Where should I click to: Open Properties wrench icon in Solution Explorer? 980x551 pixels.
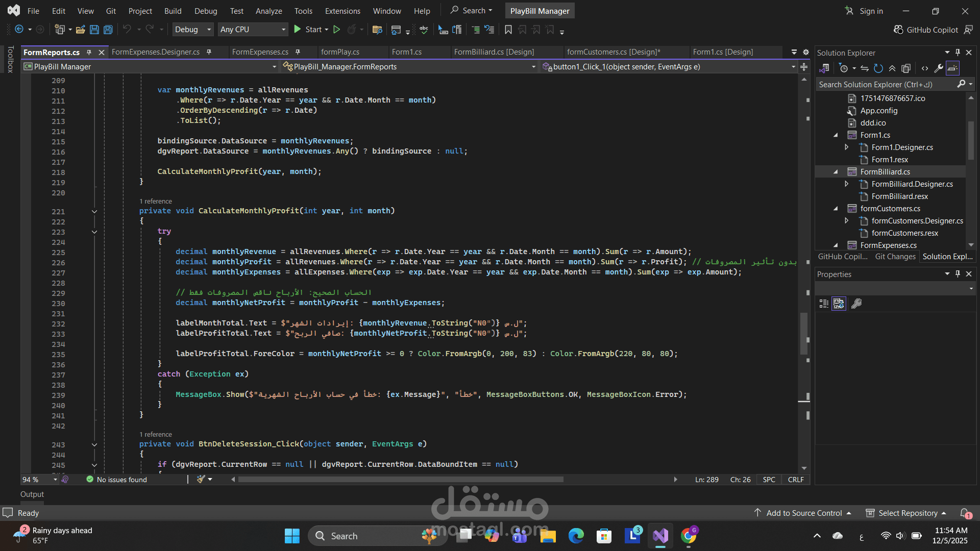pyautogui.click(x=939, y=68)
